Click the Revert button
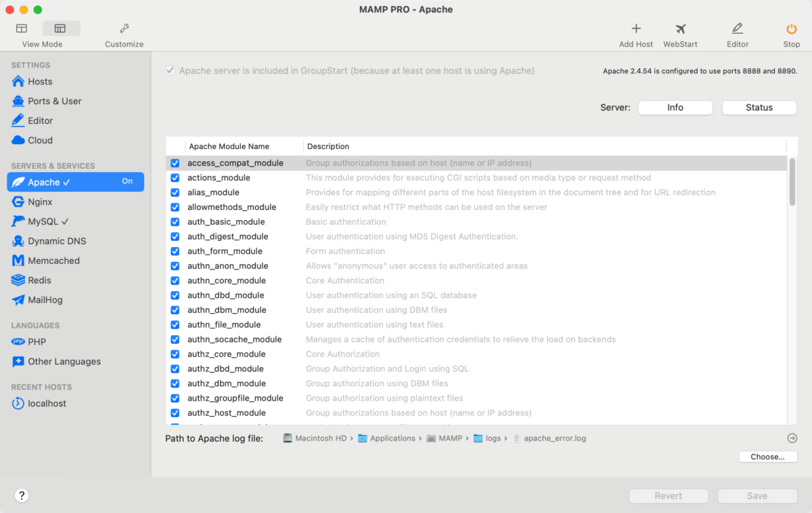 tap(669, 496)
